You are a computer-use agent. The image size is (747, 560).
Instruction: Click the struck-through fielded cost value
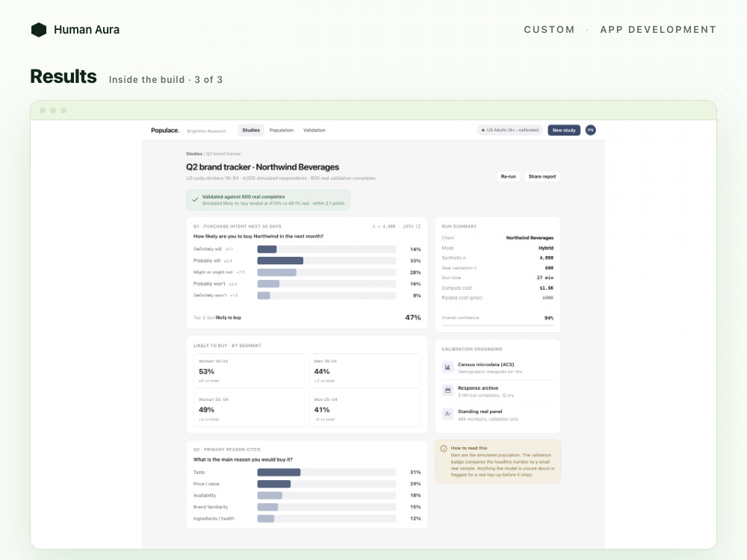pyautogui.click(x=548, y=298)
